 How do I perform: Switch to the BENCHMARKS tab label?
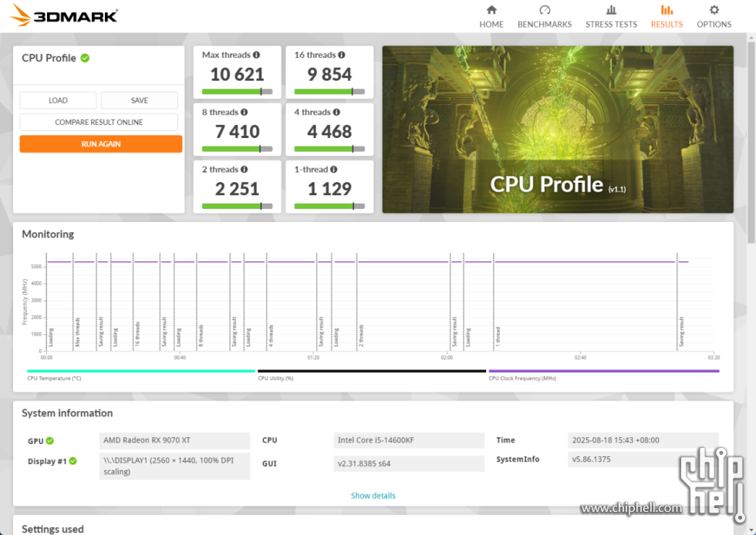click(545, 24)
